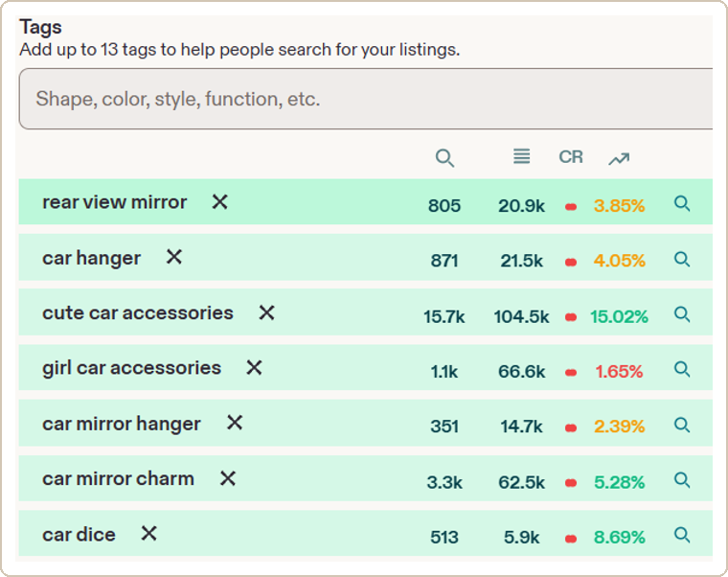Viewport: 728px width, 577px height.
Task: Search for 'car hanger' via magnifier icon
Action: pyautogui.click(x=682, y=259)
